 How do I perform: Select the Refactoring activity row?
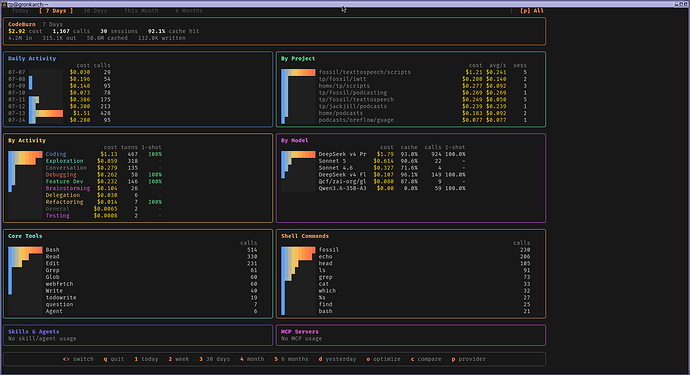pos(85,202)
